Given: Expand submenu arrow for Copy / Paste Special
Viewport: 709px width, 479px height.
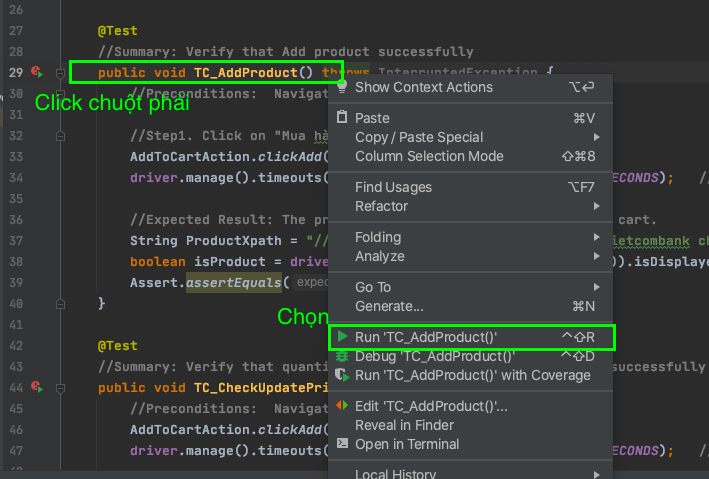Looking at the screenshot, I should tap(597, 137).
